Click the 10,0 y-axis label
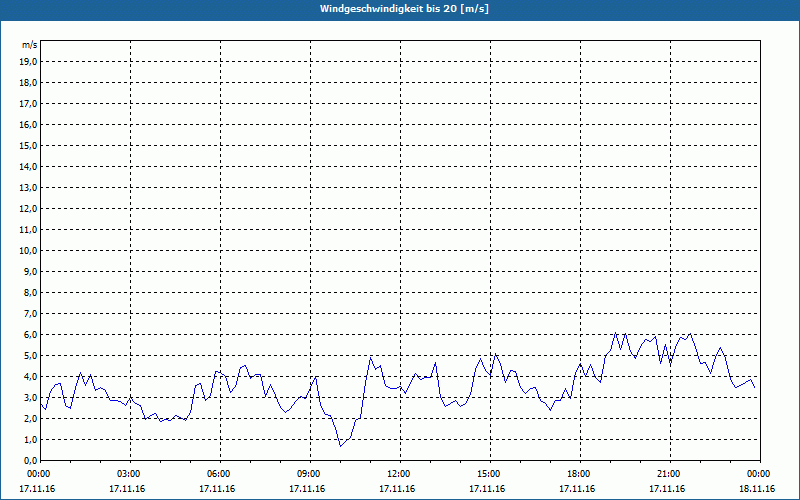 pyautogui.click(x=28, y=251)
